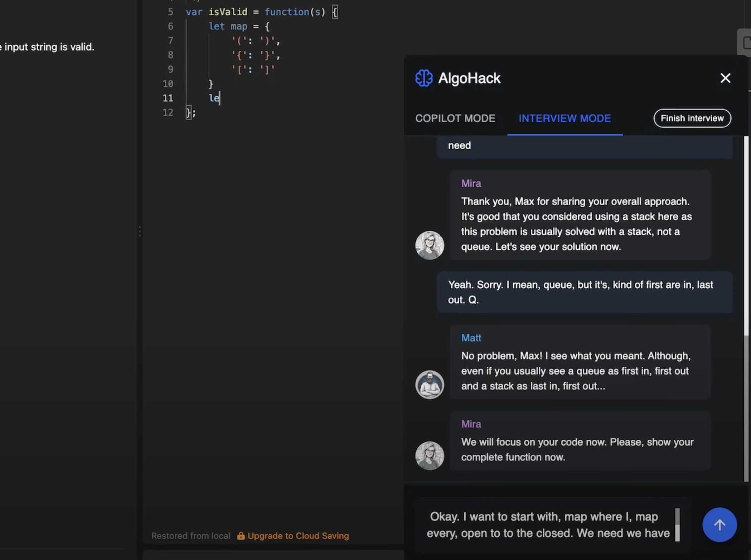Click line number 11 in the editor
Image resolution: width=751 pixels, height=560 pixels.
pyautogui.click(x=168, y=98)
